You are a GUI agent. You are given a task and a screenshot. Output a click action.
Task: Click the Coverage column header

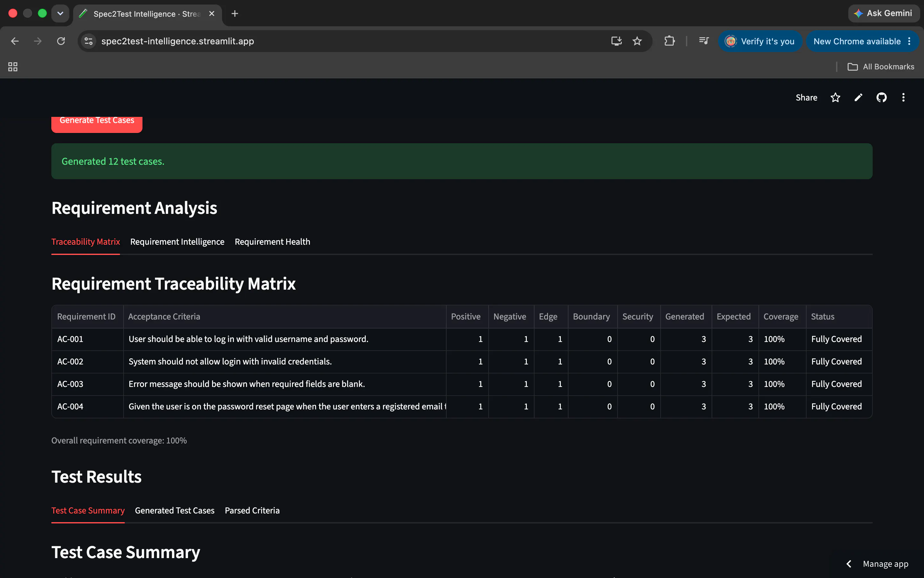point(782,317)
